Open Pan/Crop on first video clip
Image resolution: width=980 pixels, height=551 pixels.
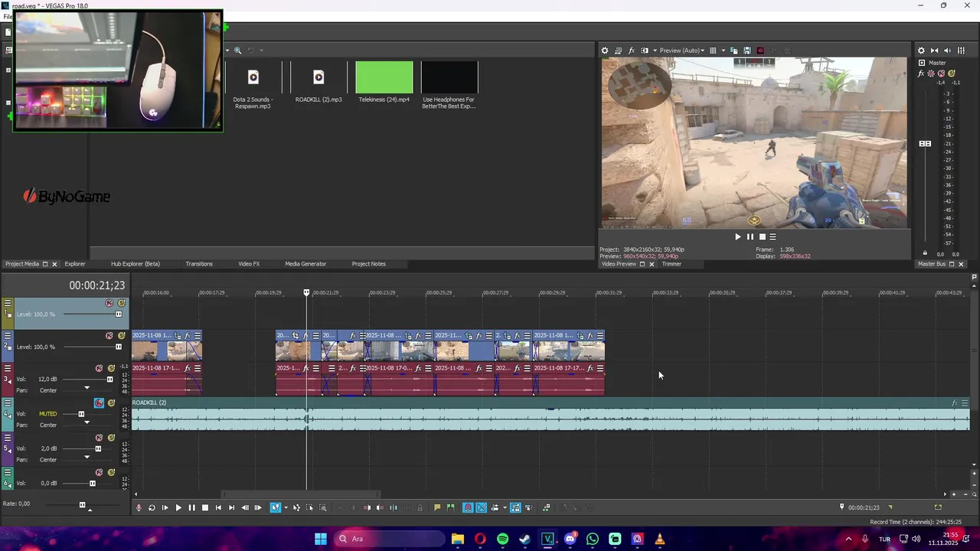(x=178, y=336)
